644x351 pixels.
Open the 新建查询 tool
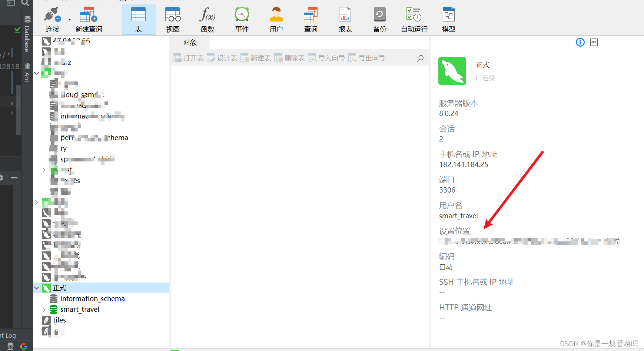(88, 19)
